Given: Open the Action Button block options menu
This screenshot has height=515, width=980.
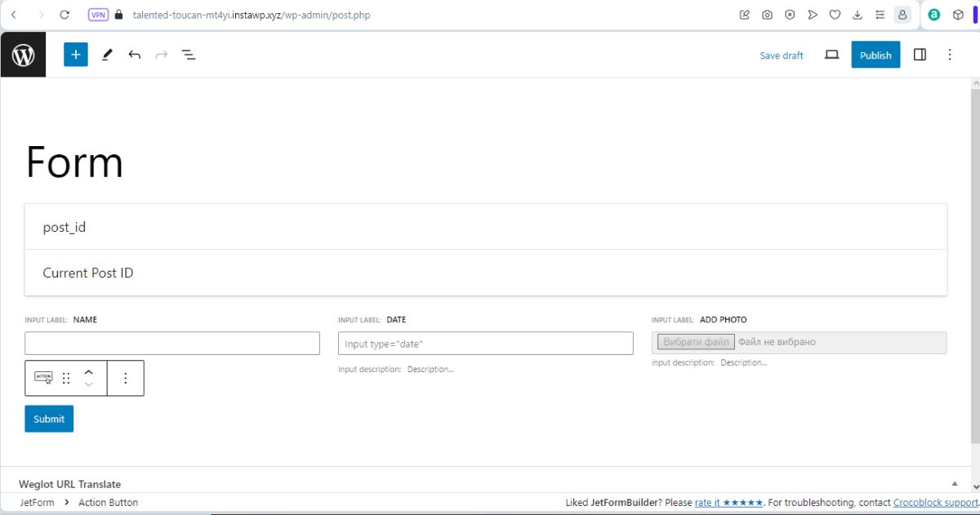Looking at the screenshot, I should [126, 378].
